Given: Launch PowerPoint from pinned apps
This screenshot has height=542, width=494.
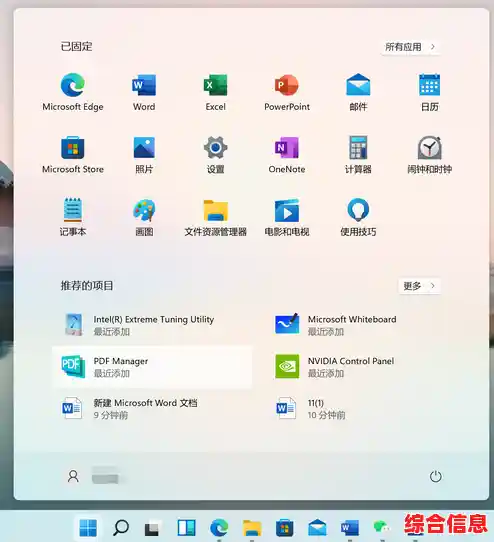Looking at the screenshot, I should pyautogui.click(x=287, y=92).
